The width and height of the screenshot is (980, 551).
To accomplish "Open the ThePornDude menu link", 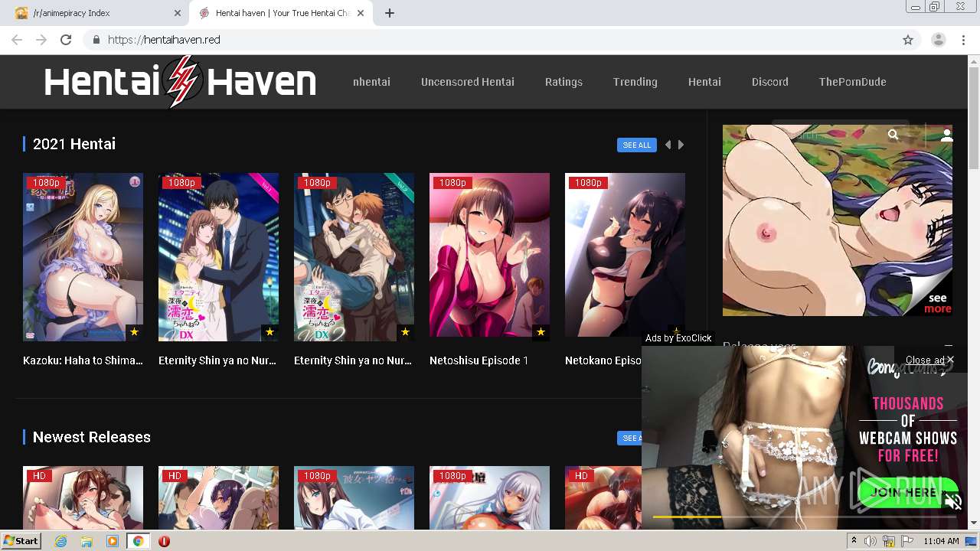I will pyautogui.click(x=853, y=82).
